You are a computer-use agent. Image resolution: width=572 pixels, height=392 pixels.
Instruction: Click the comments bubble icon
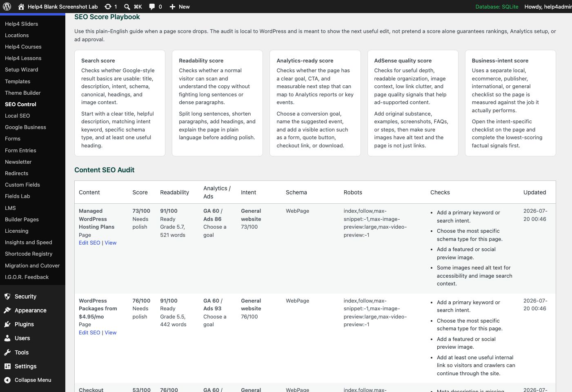[x=152, y=7]
